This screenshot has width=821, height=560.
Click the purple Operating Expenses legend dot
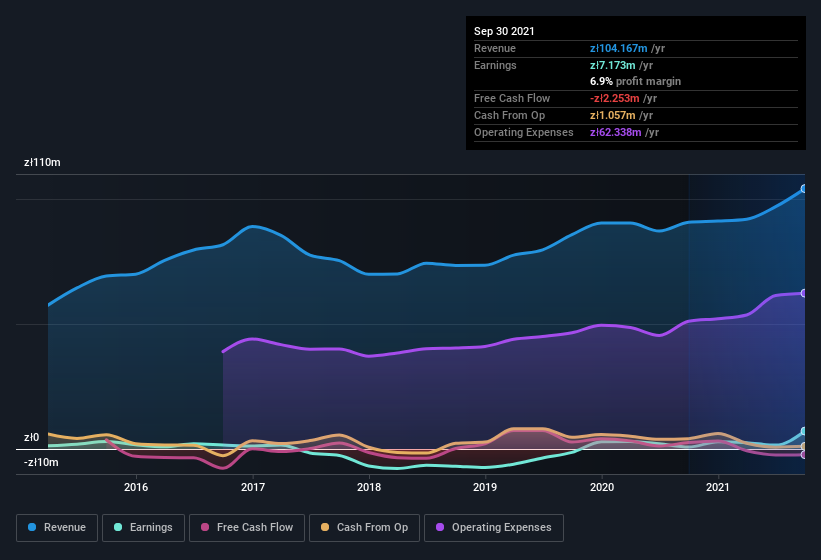coord(440,528)
